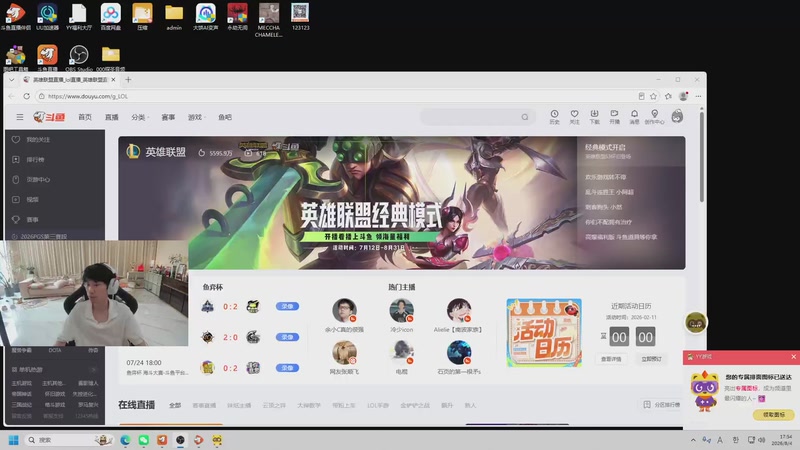Open browser settings ellipsis menu

(698, 96)
